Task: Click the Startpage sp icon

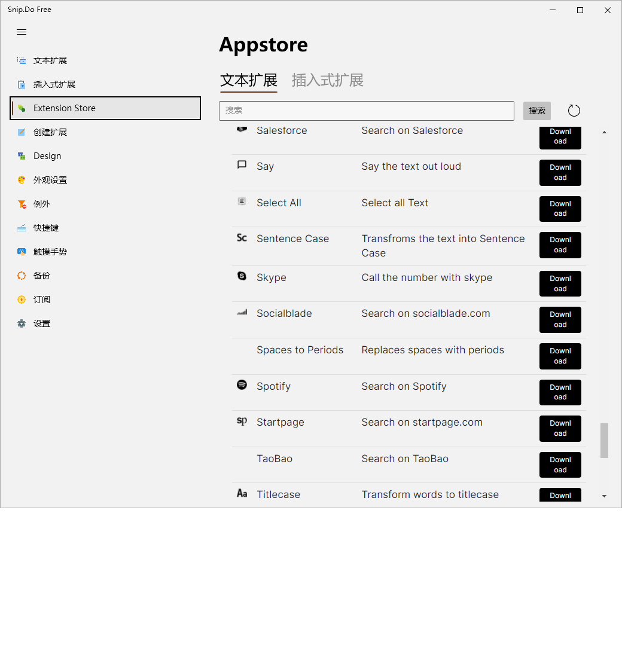Action: point(242,421)
